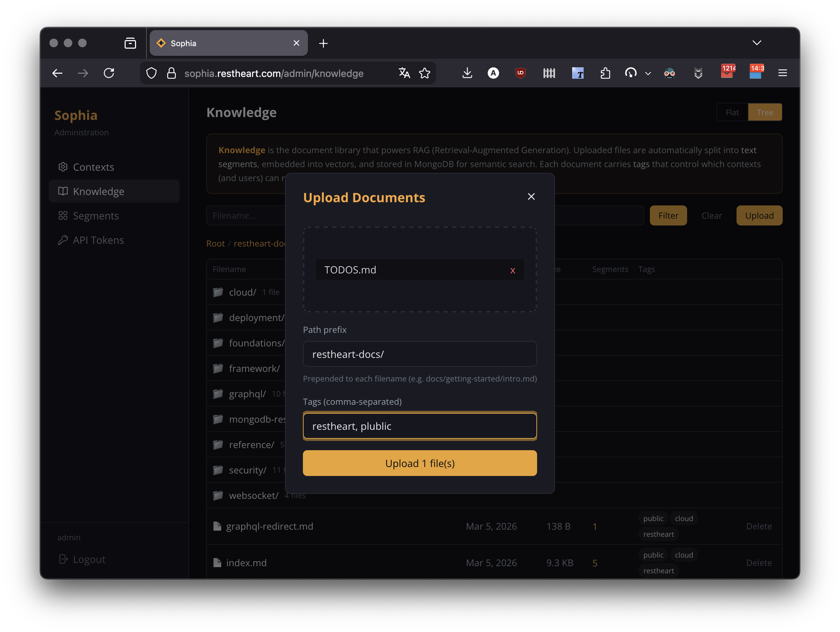This screenshot has height=632, width=840.
Task: Expand the browser profile chevron dropdown
Action: [x=648, y=73]
